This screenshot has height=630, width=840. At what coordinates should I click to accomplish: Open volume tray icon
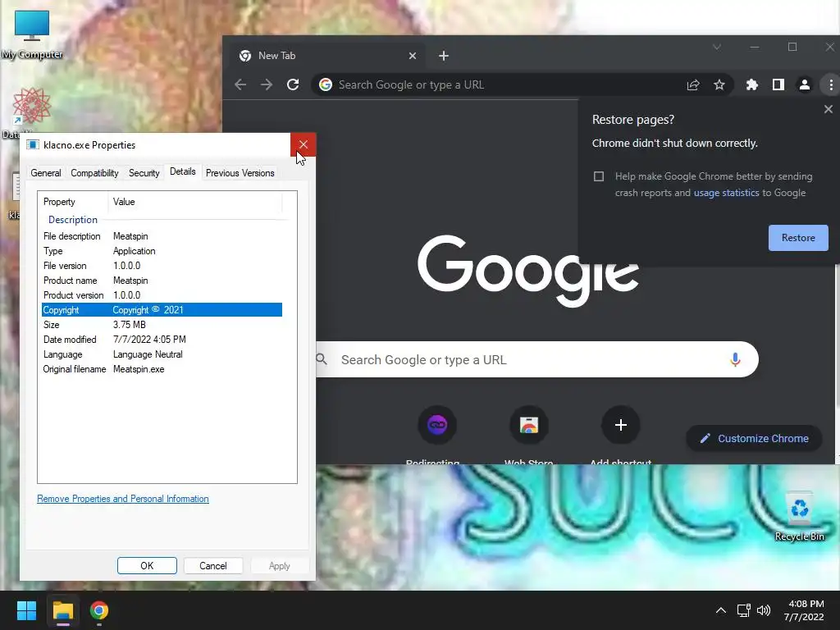pos(764,610)
